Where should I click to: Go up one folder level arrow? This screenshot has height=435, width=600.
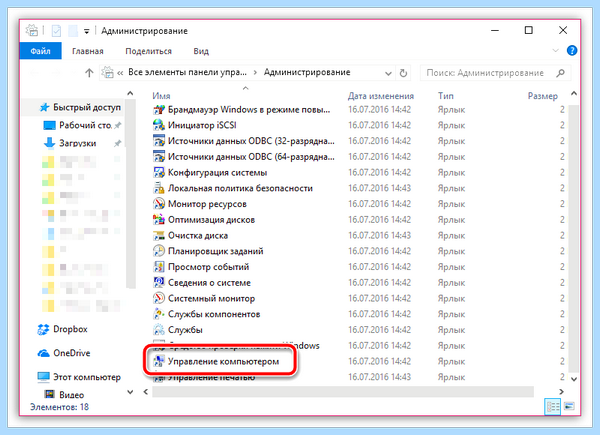(89, 73)
